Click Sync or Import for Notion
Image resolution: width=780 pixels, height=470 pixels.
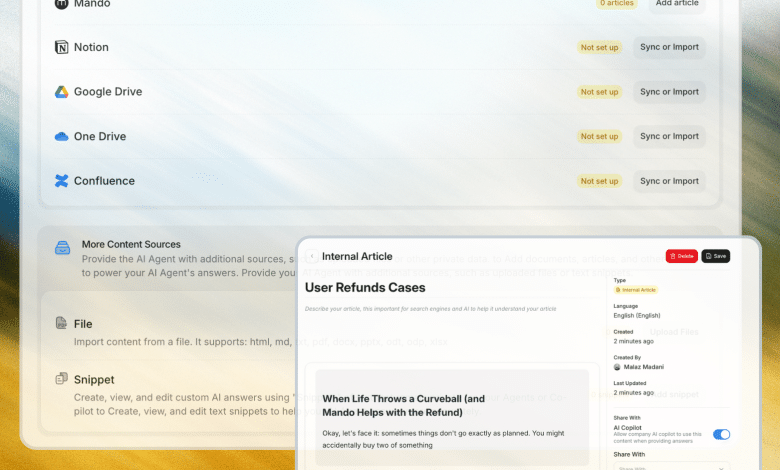pos(669,47)
